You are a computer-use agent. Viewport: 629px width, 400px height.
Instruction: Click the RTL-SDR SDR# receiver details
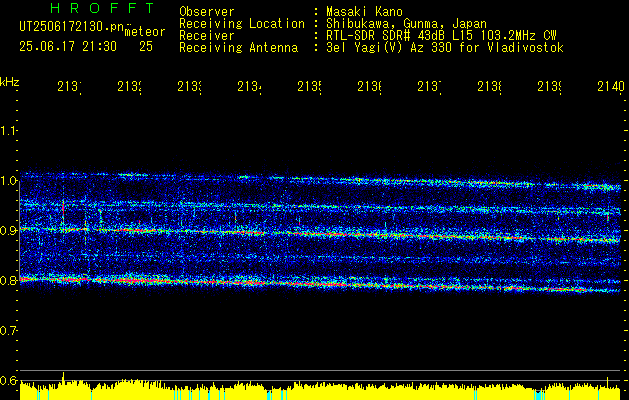coord(442,36)
